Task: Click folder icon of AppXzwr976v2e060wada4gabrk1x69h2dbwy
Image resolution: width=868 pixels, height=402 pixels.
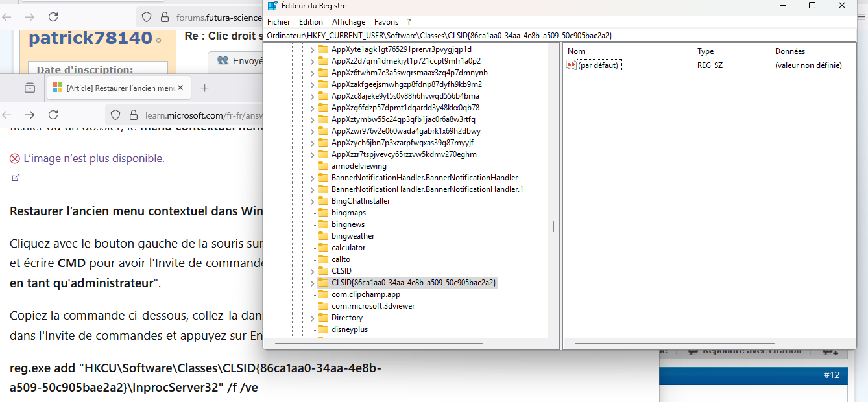Action: coord(322,131)
